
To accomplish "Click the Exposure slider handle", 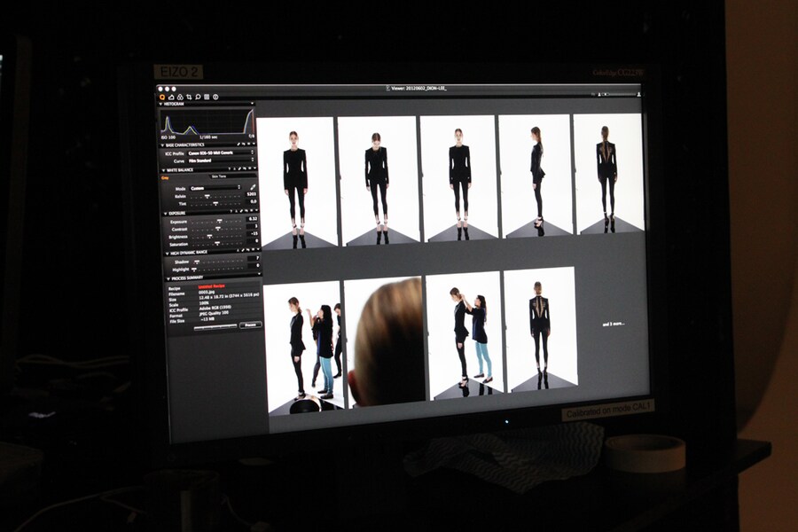I will [219, 221].
